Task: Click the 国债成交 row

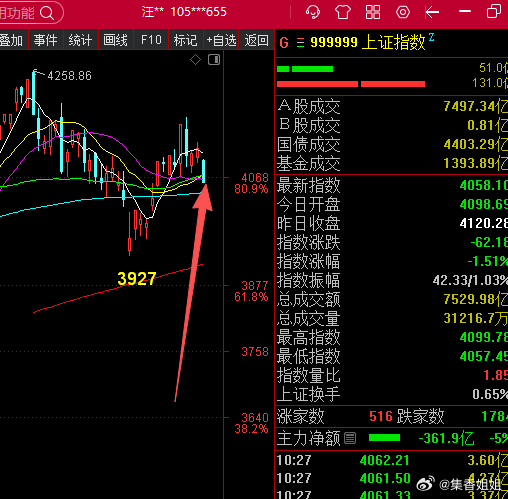Action: coord(392,144)
